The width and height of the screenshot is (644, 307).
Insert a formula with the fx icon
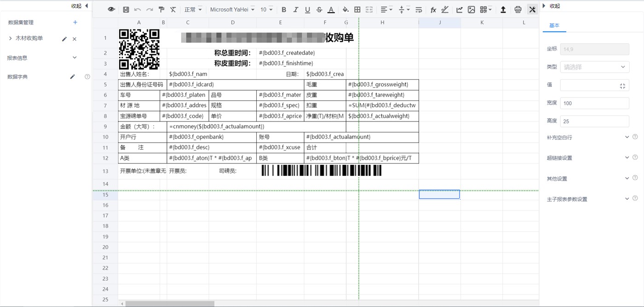click(x=433, y=9)
